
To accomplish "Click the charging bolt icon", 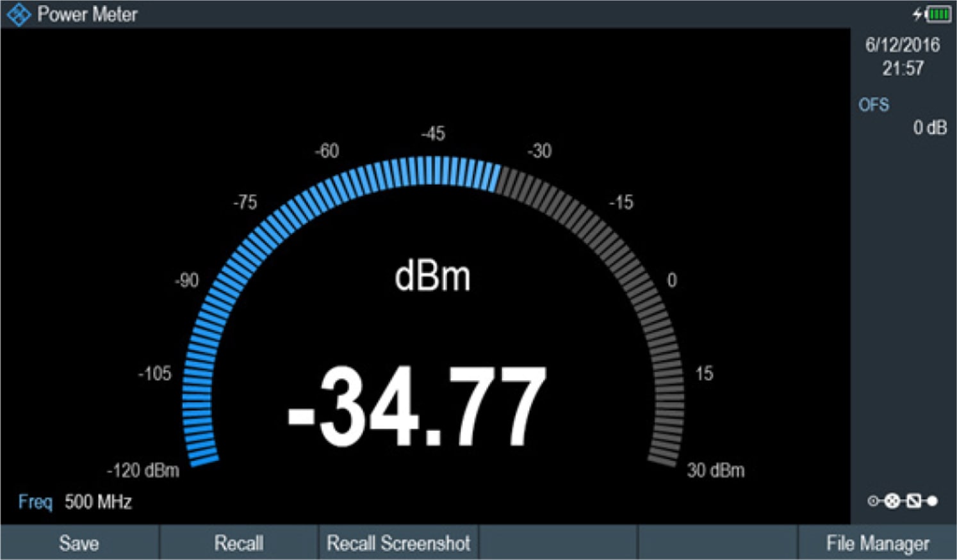I will (918, 13).
